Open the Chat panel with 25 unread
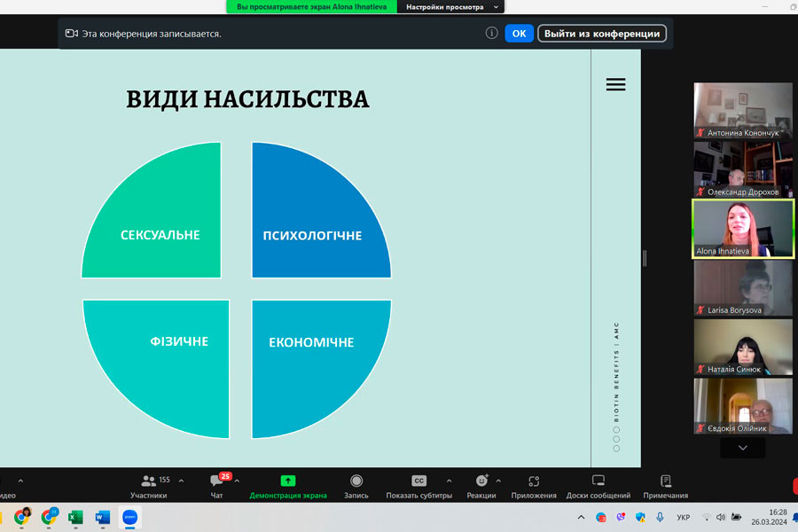 (217, 480)
